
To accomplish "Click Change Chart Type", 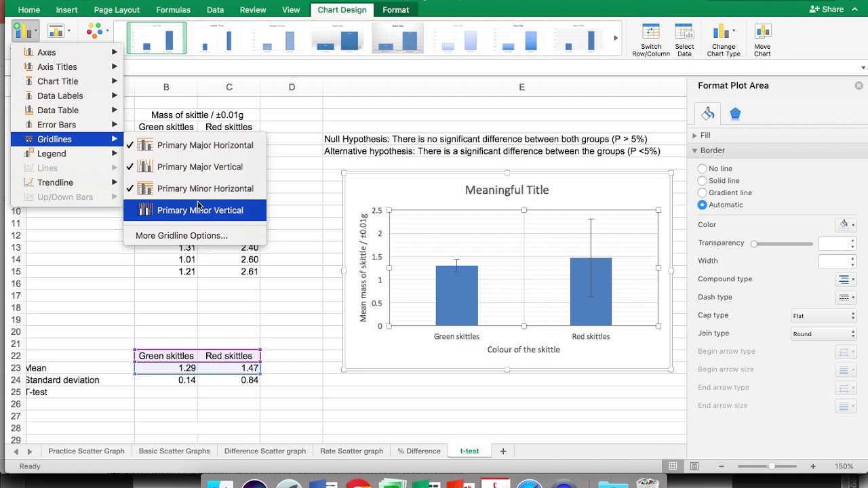I will click(724, 40).
